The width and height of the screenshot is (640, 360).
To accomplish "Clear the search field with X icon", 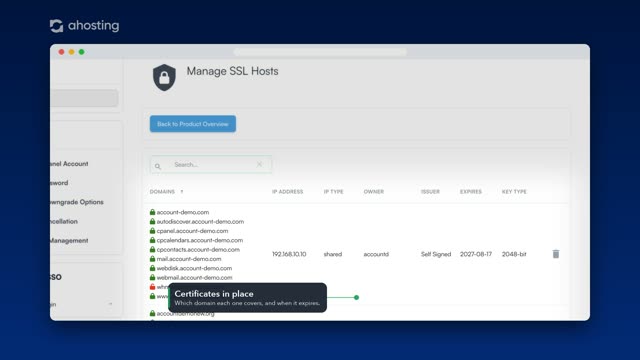I will click(x=259, y=164).
